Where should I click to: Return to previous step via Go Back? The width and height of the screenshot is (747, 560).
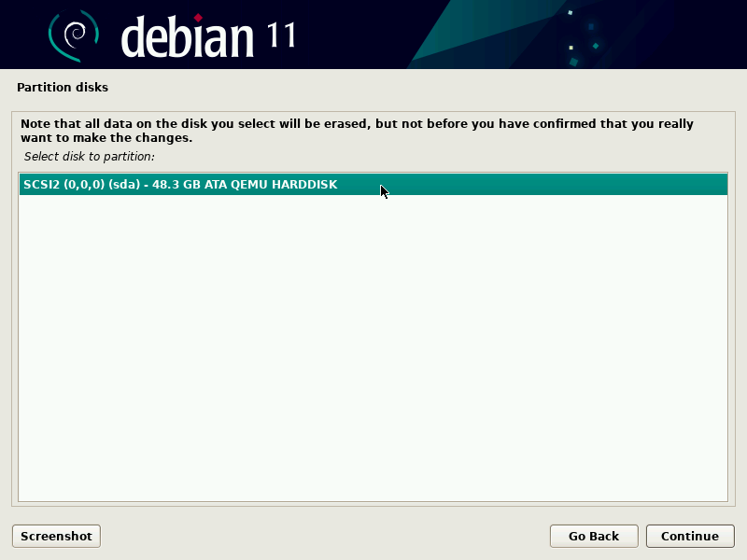pyautogui.click(x=594, y=536)
